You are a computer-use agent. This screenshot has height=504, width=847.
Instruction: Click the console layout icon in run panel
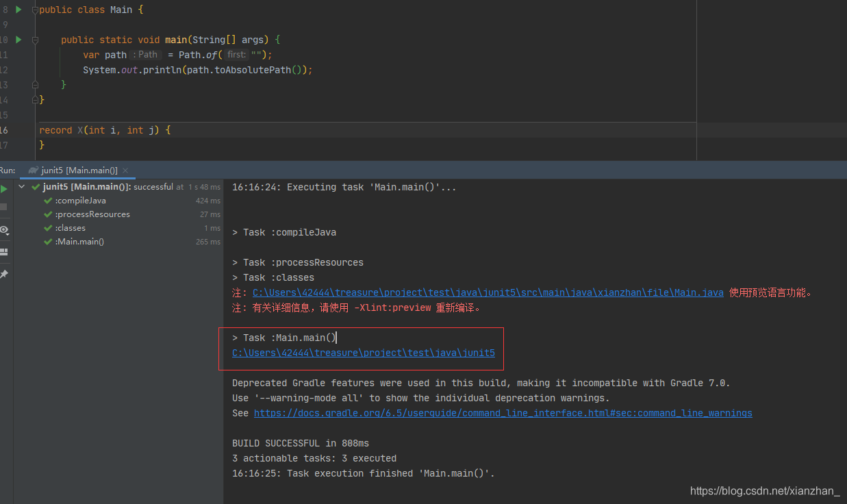(4, 252)
